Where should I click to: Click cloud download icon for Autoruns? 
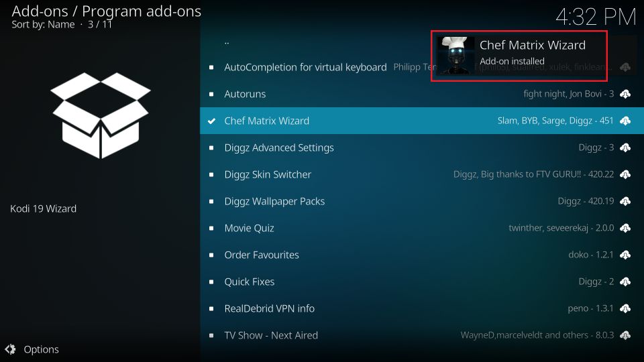click(x=625, y=94)
